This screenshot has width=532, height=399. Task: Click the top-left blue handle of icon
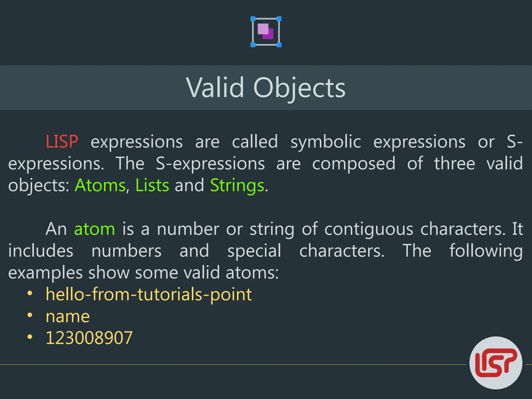253,19
